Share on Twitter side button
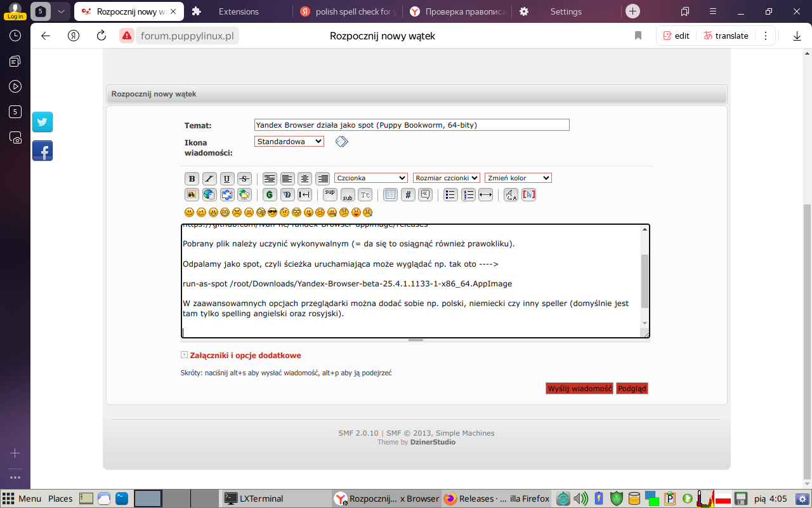 click(x=43, y=122)
